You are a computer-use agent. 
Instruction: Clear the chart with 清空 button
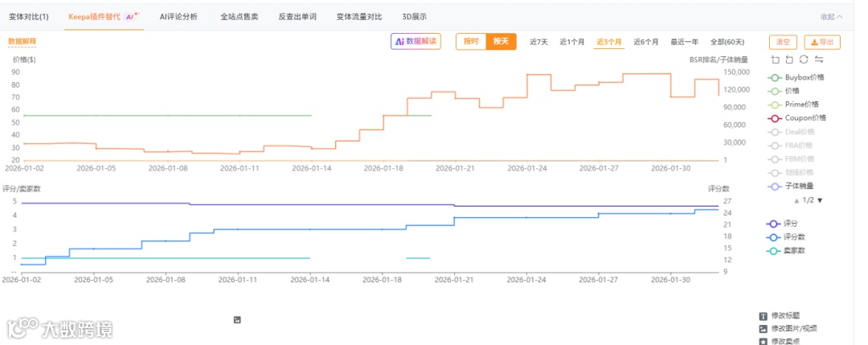click(x=783, y=42)
